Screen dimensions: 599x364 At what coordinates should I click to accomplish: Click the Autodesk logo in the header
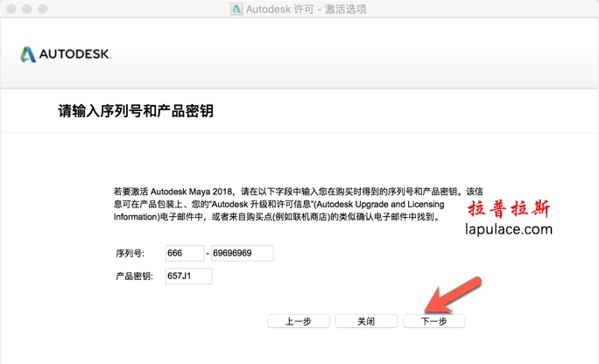(x=66, y=54)
